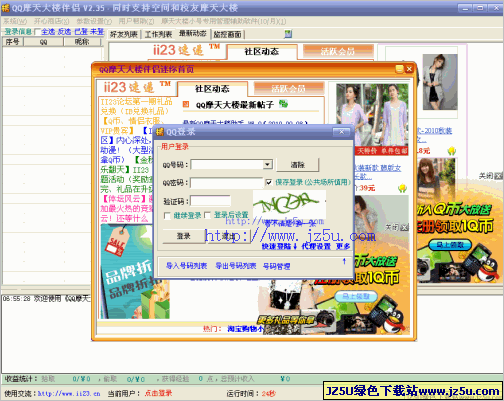Image resolution: width=504 pixels, height=401 pixels.
Task: Enable the 继续登录 checkbox
Action: point(167,216)
